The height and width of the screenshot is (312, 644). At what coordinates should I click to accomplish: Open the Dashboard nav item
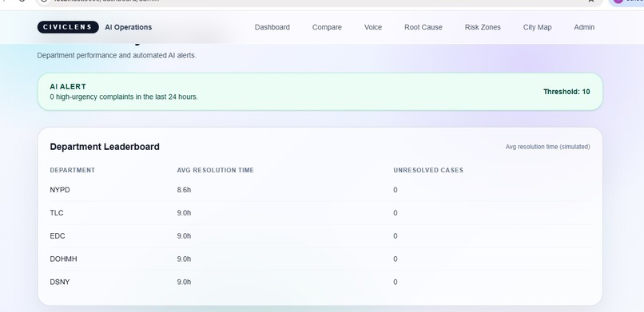click(x=272, y=27)
